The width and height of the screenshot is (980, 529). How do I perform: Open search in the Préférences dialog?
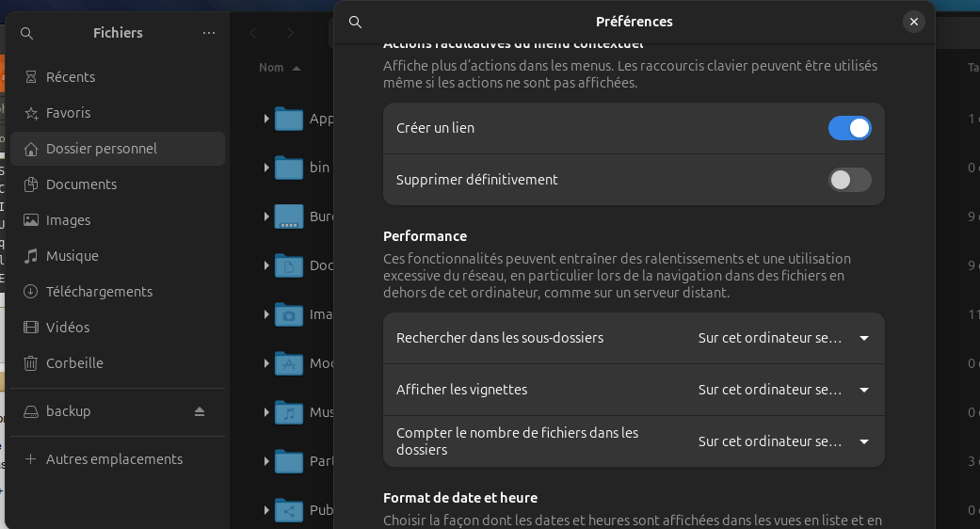pos(355,22)
